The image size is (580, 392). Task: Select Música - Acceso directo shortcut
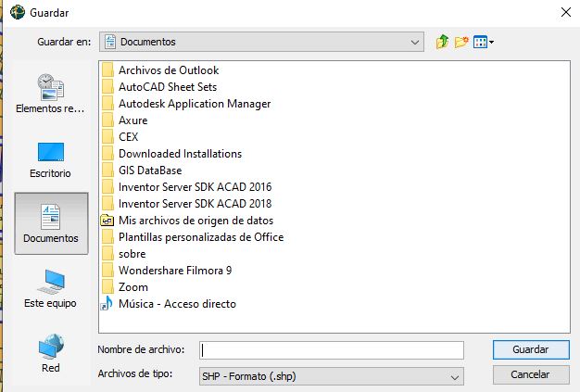tap(176, 304)
